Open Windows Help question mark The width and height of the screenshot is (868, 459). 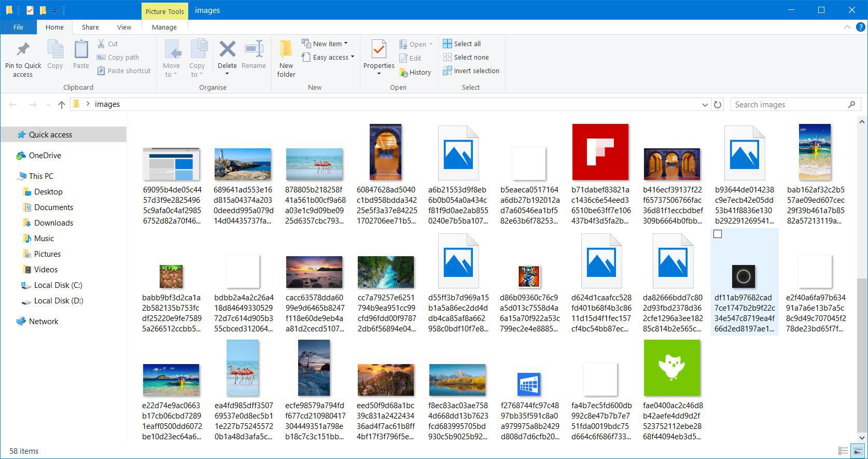[860, 27]
